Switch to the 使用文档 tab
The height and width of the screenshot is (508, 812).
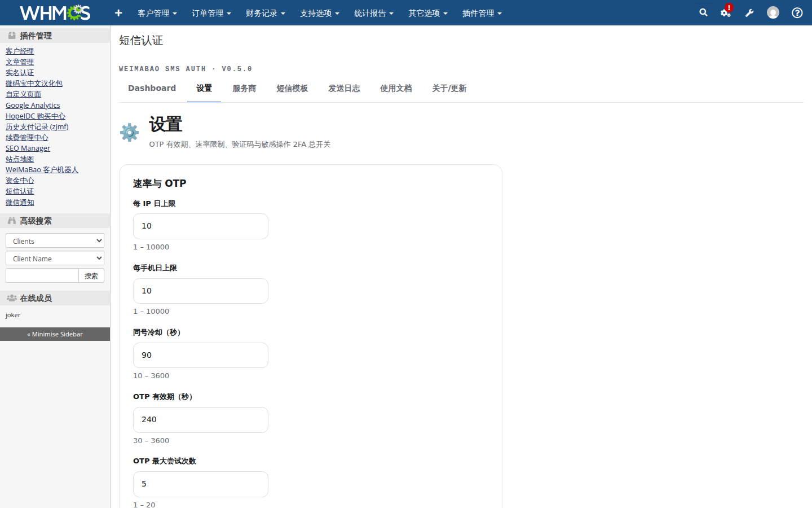click(x=396, y=89)
